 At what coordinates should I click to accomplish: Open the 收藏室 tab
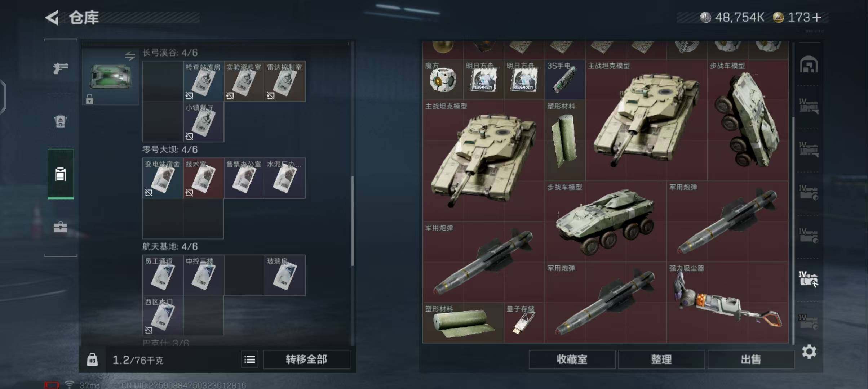pos(572,359)
